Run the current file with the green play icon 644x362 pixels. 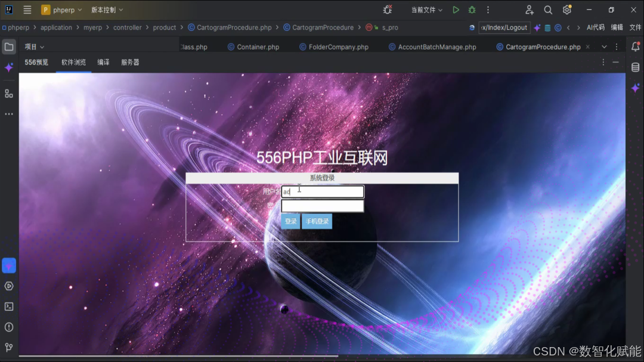[456, 10]
